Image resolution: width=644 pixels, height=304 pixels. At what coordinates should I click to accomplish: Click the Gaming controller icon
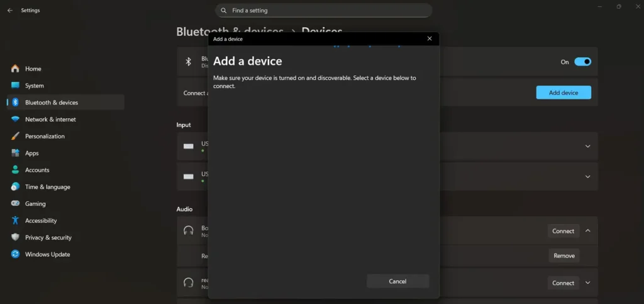pyautogui.click(x=15, y=204)
